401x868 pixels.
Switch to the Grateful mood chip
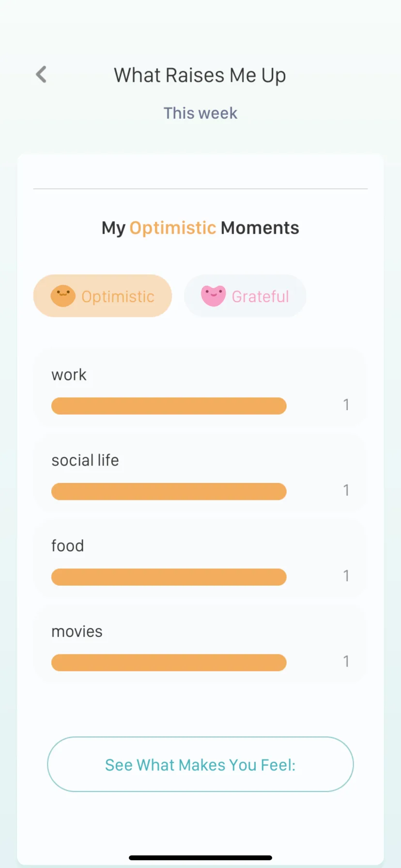[245, 296]
